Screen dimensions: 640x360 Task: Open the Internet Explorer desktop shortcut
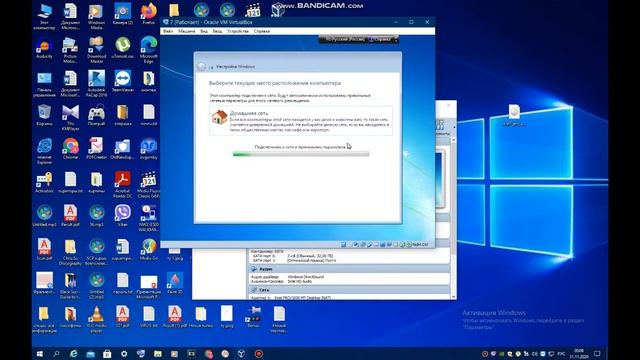[44, 151]
